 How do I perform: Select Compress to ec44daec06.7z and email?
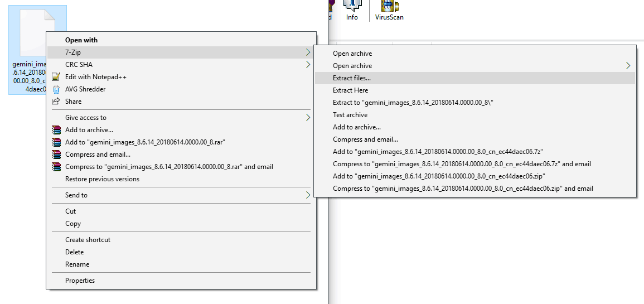[475, 164]
